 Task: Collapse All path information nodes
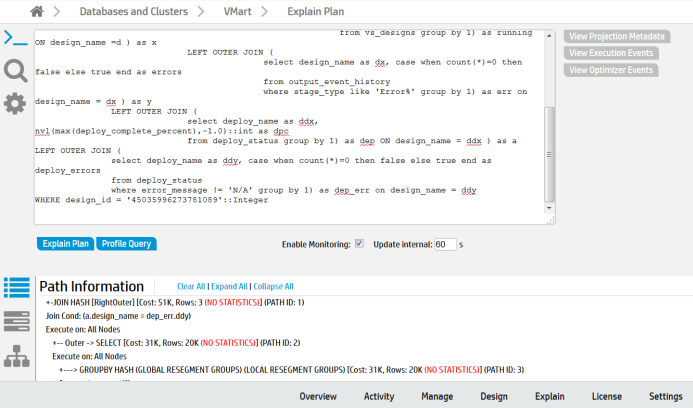273,287
